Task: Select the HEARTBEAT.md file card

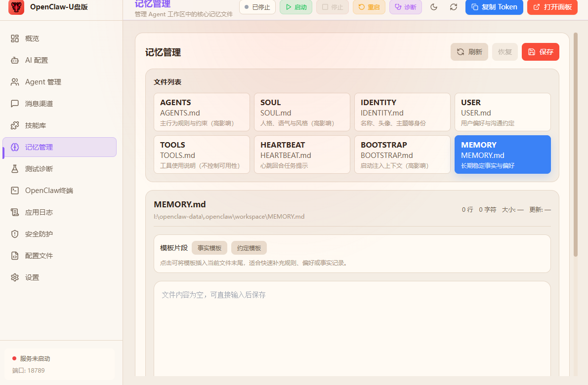Action: 302,154
